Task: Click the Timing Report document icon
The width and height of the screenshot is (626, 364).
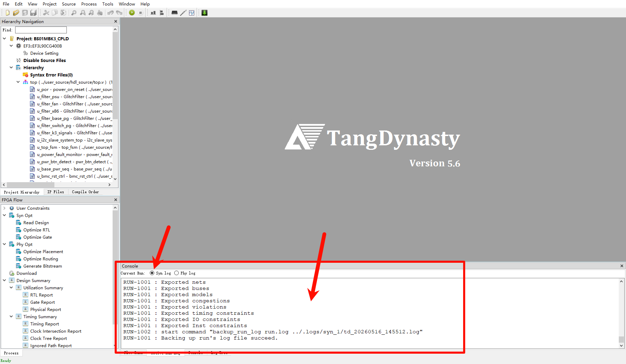Action: pyautogui.click(x=25, y=324)
